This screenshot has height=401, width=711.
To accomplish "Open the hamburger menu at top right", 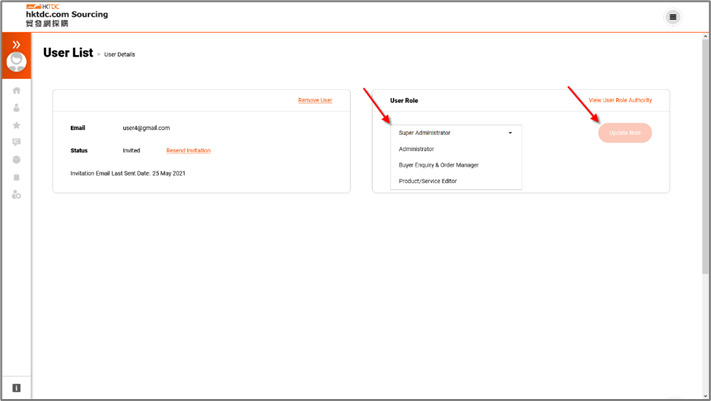I will [x=673, y=17].
